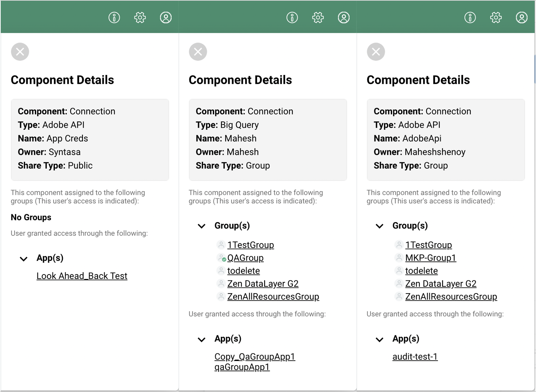Image resolution: width=536 pixels, height=392 pixels.
Task: Collapse Group(s) list in the AdobeApi panel
Action: click(x=379, y=226)
